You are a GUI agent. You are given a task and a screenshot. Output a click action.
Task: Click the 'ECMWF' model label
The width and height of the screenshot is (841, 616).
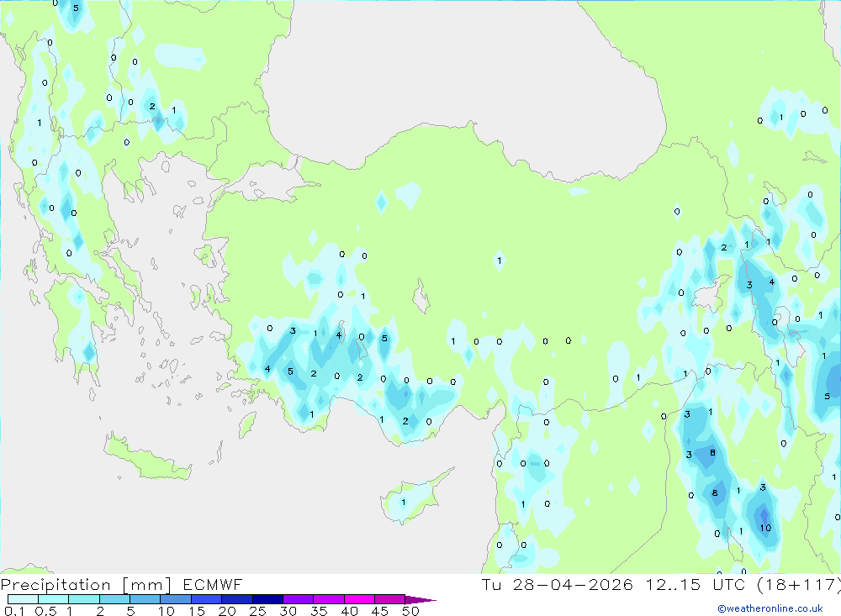coord(213,584)
